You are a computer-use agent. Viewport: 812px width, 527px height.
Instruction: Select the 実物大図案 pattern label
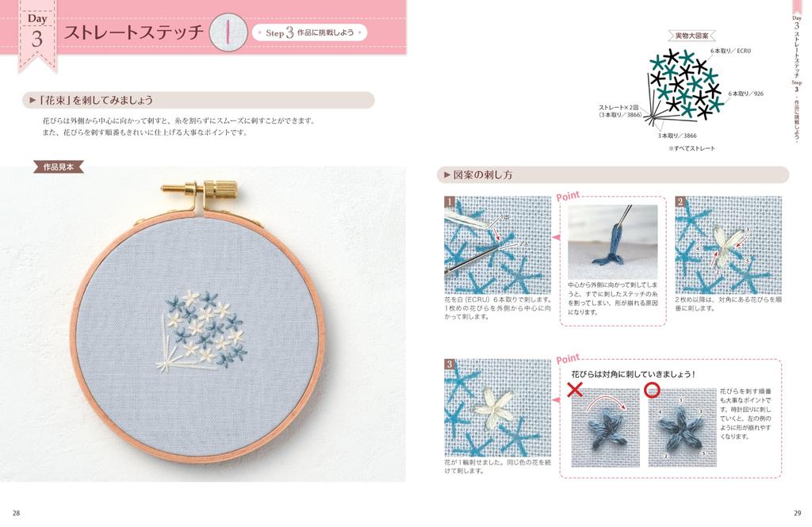(691, 36)
